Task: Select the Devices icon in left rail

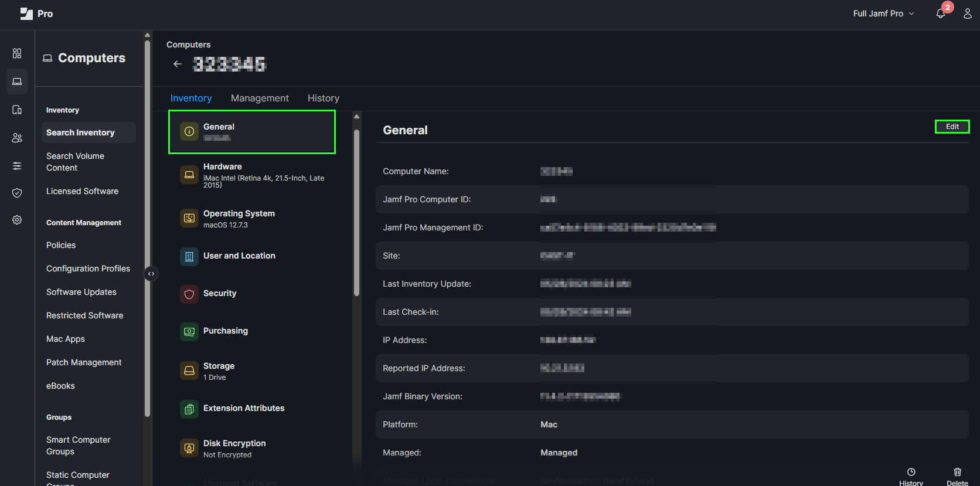Action: (x=17, y=110)
